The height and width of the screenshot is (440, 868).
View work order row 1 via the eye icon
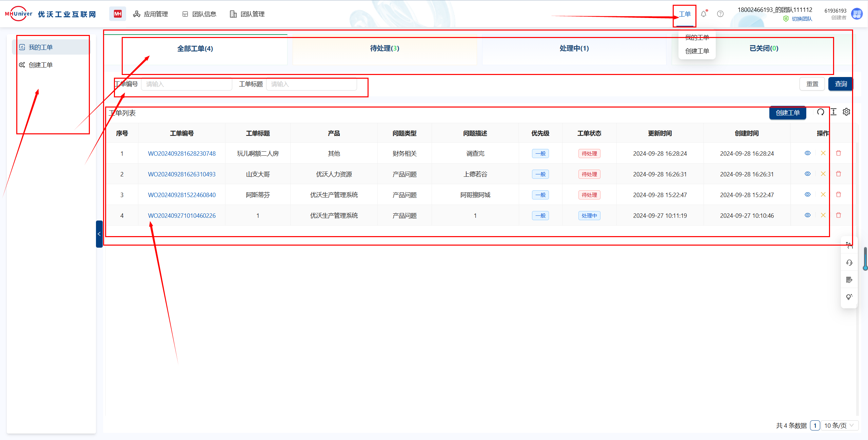click(x=808, y=153)
